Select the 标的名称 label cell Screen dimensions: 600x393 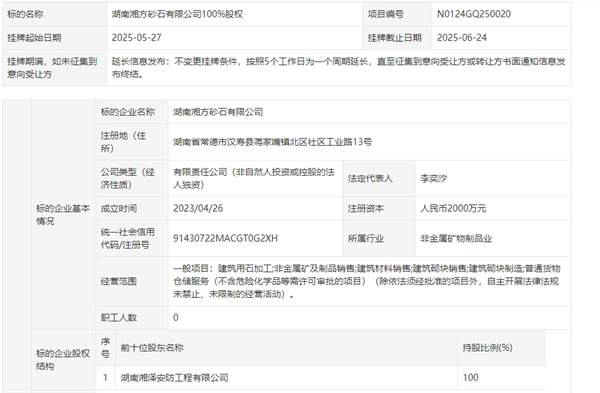54,14
